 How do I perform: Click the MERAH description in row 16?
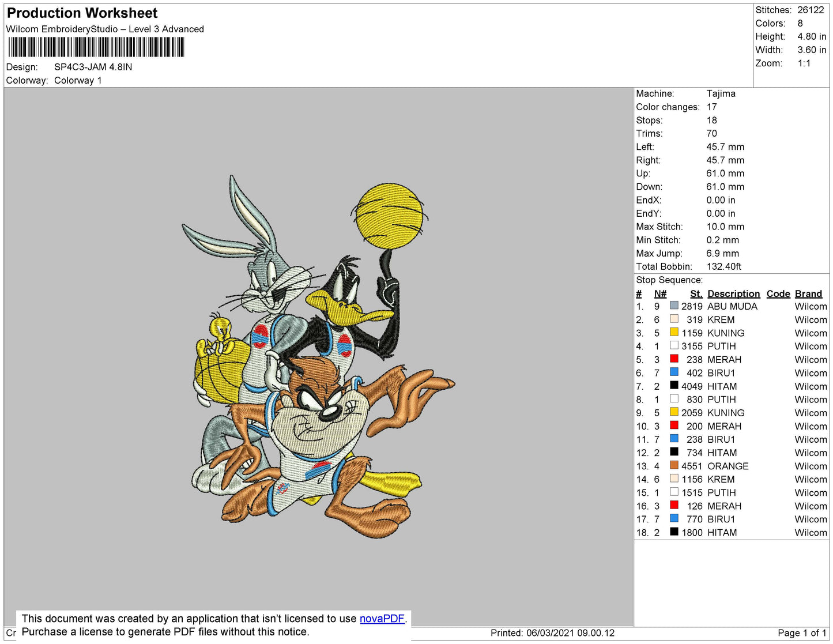[724, 506]
